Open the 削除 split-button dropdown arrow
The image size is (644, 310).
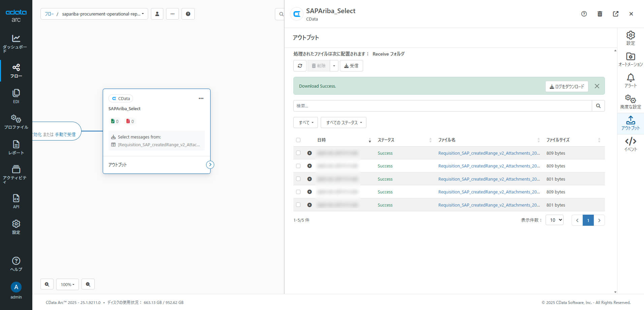tap(334, 66)
